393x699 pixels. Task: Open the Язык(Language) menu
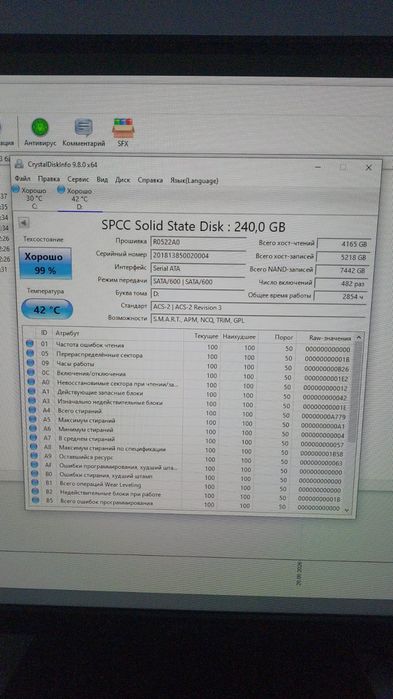[x=194, y=181]
